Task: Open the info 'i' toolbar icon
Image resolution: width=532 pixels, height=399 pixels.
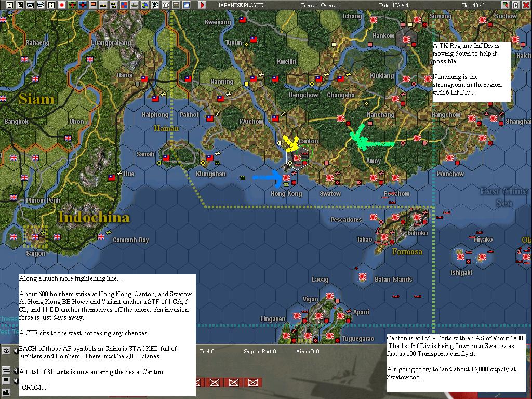Action: point(51,5)
